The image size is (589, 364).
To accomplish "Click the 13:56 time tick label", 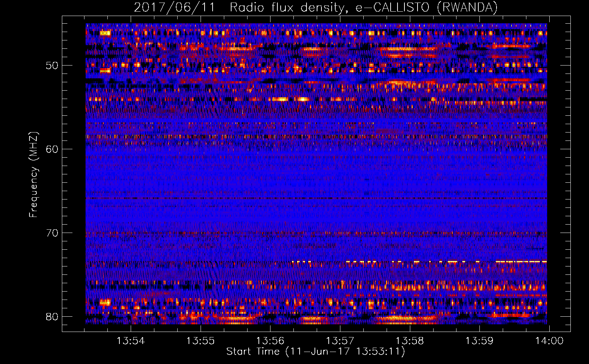I will coord(270,341).
